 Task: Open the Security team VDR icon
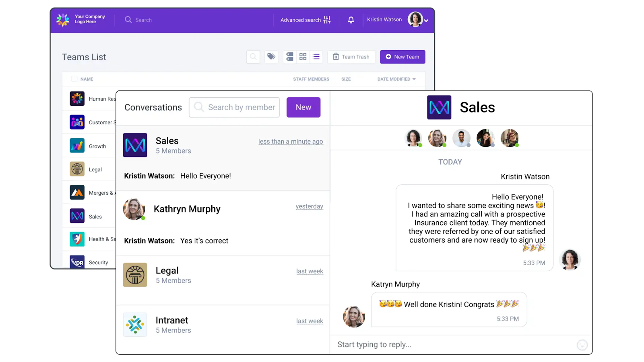coord(77,262)
